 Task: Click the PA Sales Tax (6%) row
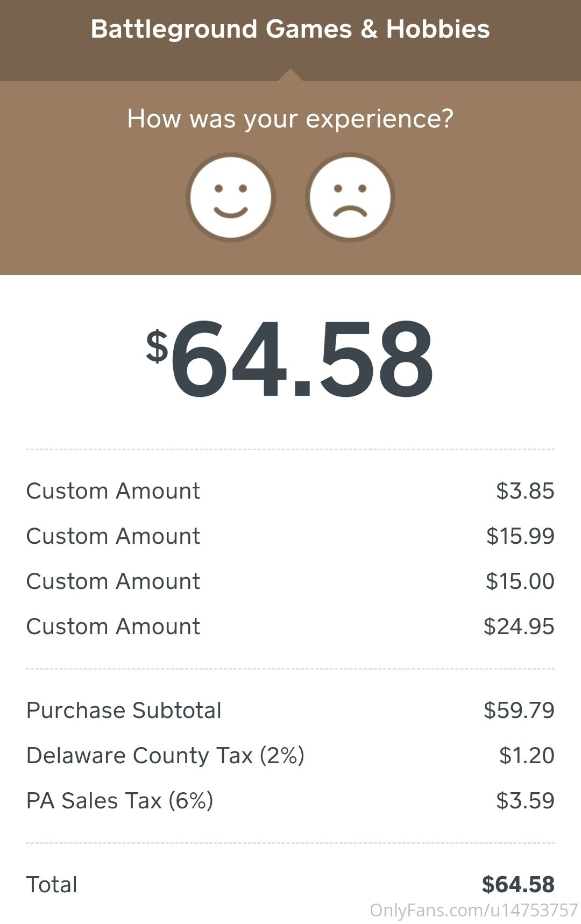tap(290, 801)
